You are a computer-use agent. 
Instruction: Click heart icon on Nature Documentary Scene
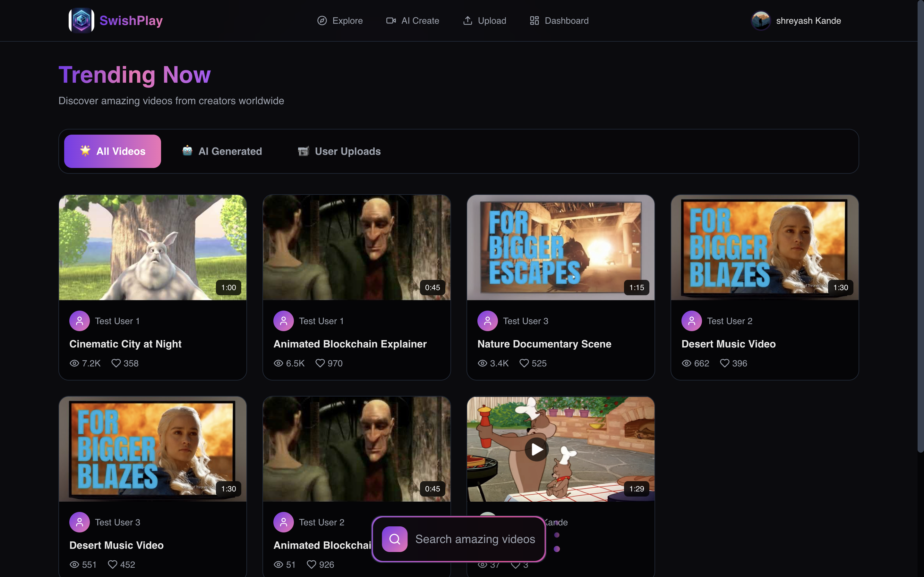pos(524,363)
